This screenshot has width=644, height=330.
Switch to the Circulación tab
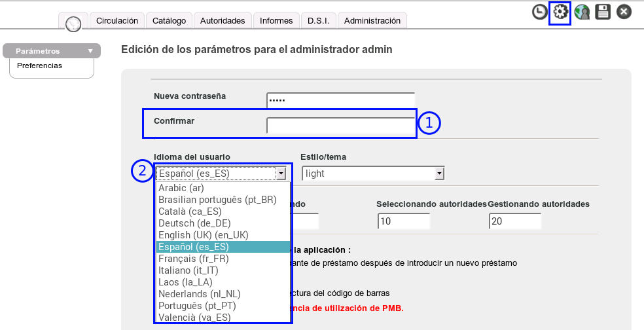tap(117, 21)
